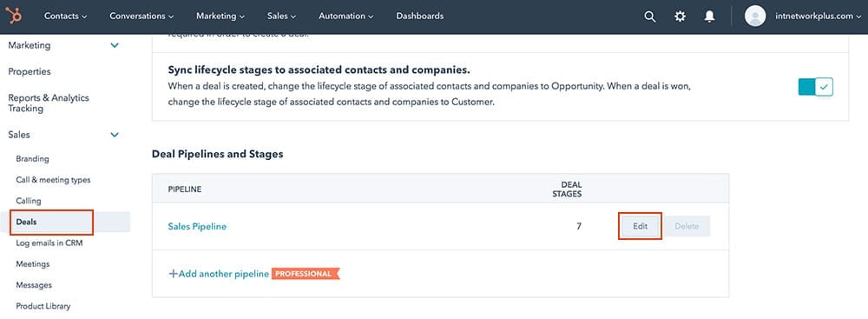Screen dimensions: 868x319
Task: Select Reports & Analytics Tracking sidebar item
Action: 49,103
